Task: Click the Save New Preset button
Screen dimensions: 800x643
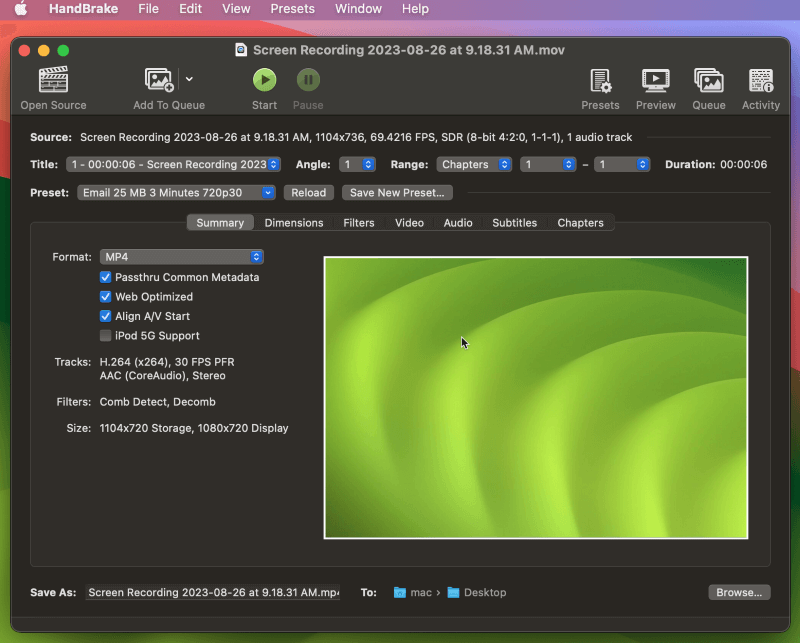Action: [x=397, y=193]
